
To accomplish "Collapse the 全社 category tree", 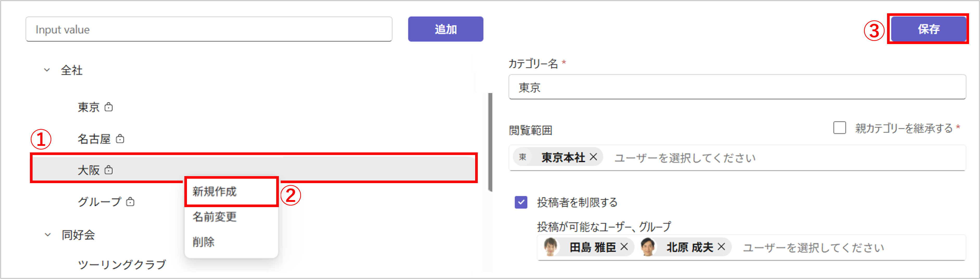I will point(47,70).
